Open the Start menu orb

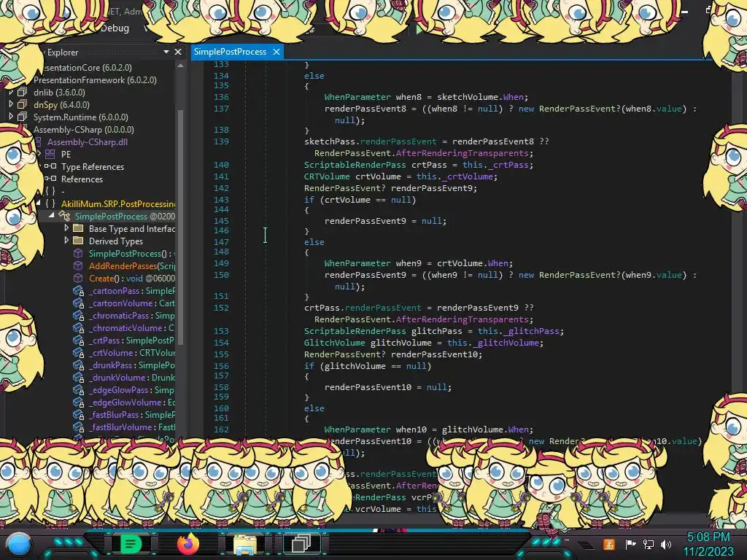pos(19,545)
